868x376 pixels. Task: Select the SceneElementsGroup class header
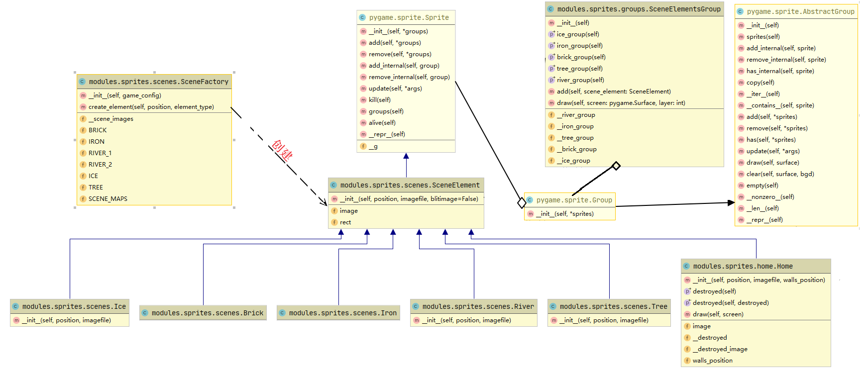point(635,9)
